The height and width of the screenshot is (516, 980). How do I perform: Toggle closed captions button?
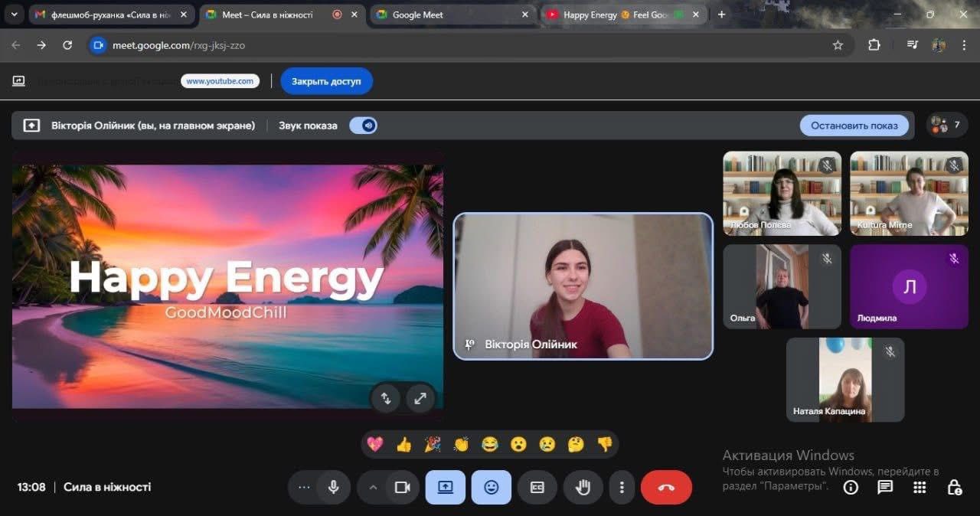coord(537,488)
